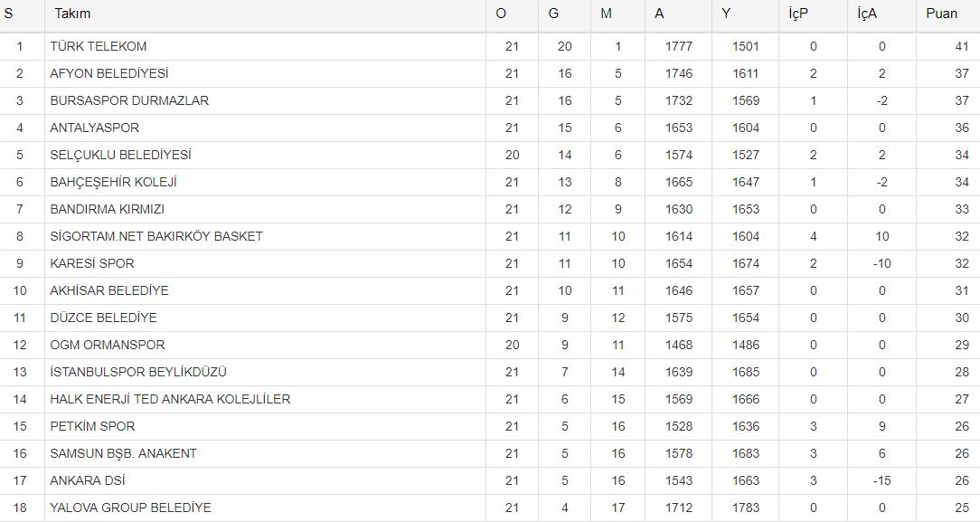
Task: Click the Y points-conceded column header
Action: point(726,14)
